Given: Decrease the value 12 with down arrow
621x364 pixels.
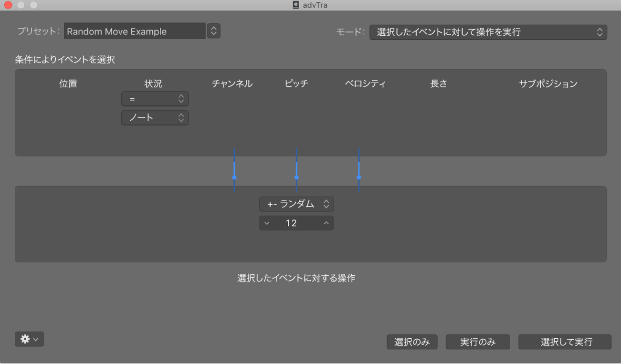Looking at the screenshot, I should click(267, 223).
